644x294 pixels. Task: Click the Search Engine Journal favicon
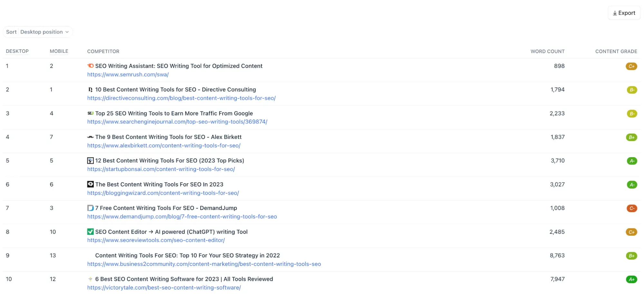[91, 113]
